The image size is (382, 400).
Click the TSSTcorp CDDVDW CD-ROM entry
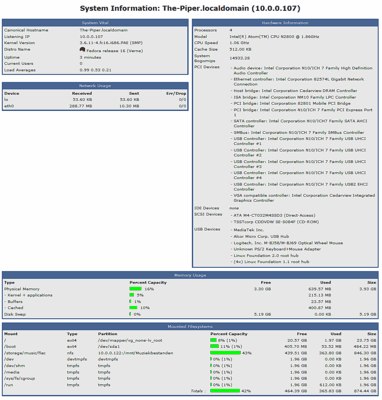pyautogui.click(x=276, y=222)
